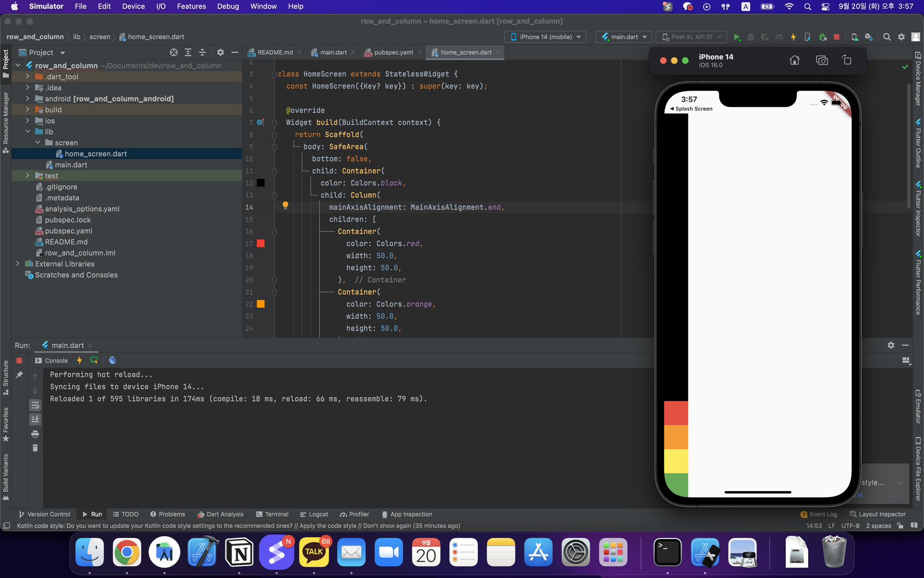Open the iPhone 14 (mobile) device dropdown

[546, 37]
